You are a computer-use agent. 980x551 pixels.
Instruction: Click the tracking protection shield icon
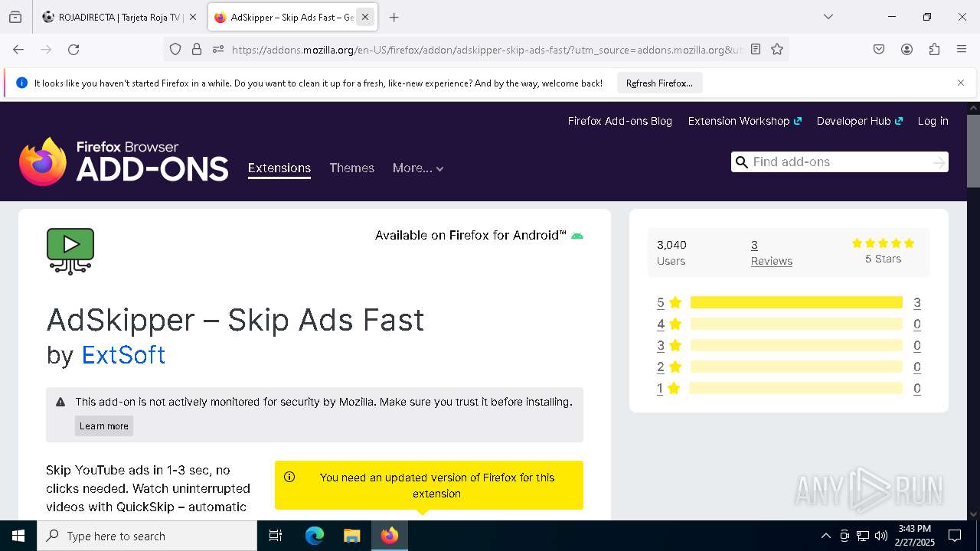pyautogui.click(x=175, y=50)
